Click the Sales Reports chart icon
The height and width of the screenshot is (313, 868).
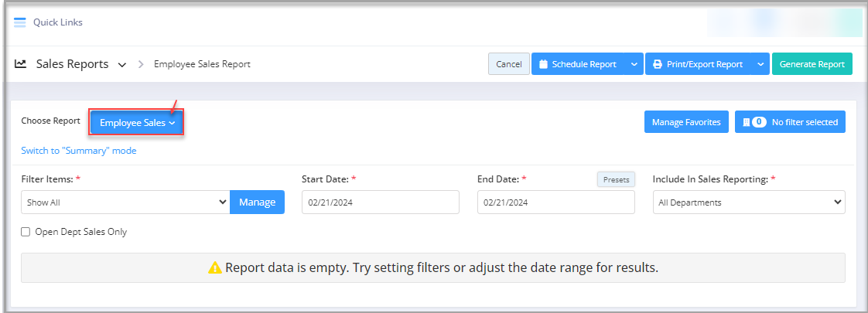click(x=20, y=64)
